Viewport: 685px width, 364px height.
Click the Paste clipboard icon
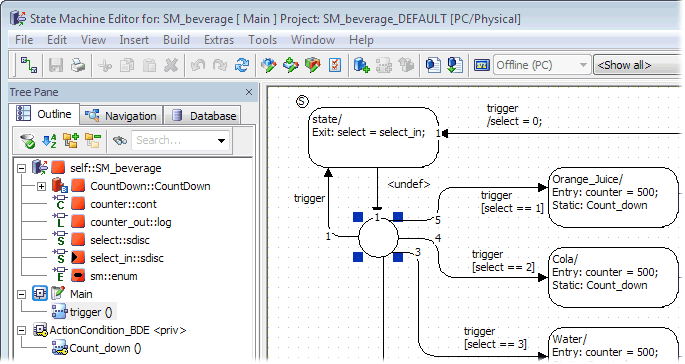click(149, 66)
